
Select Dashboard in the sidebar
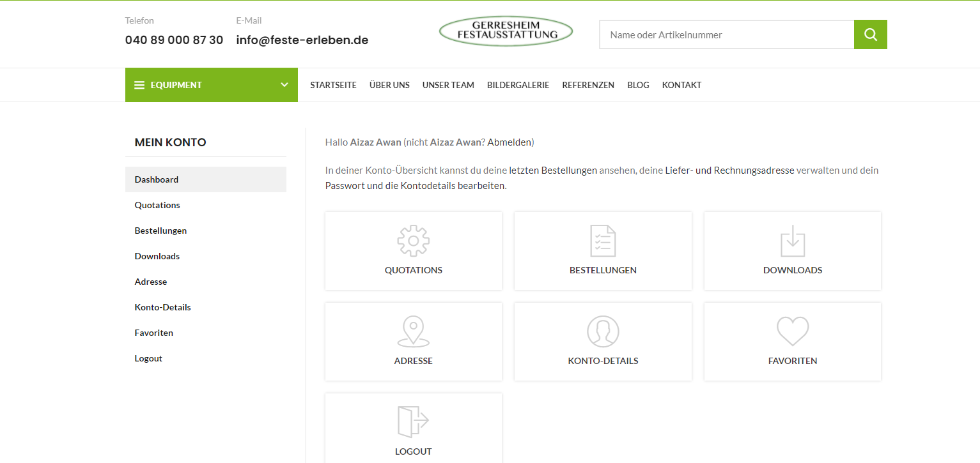click(x=206, y=179)
